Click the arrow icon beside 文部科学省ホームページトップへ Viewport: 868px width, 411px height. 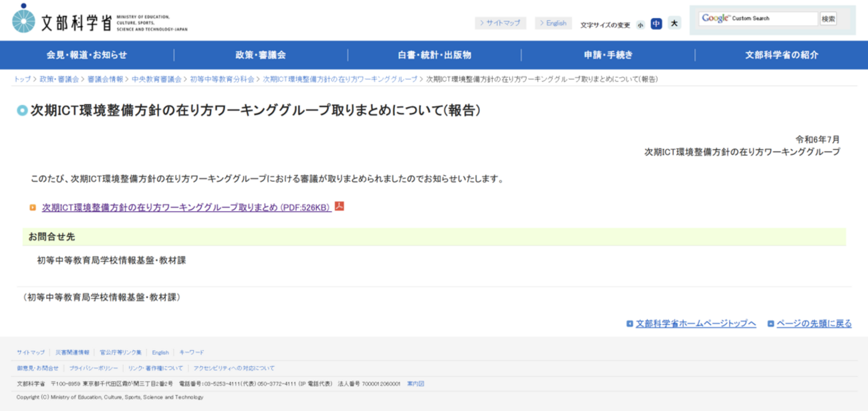[x=629, y=323]
